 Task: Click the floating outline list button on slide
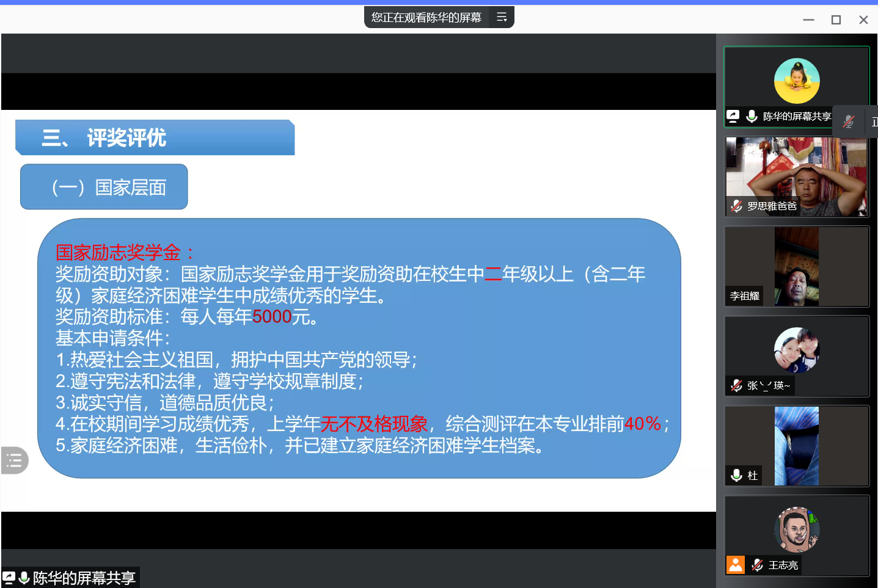(14, 460)
